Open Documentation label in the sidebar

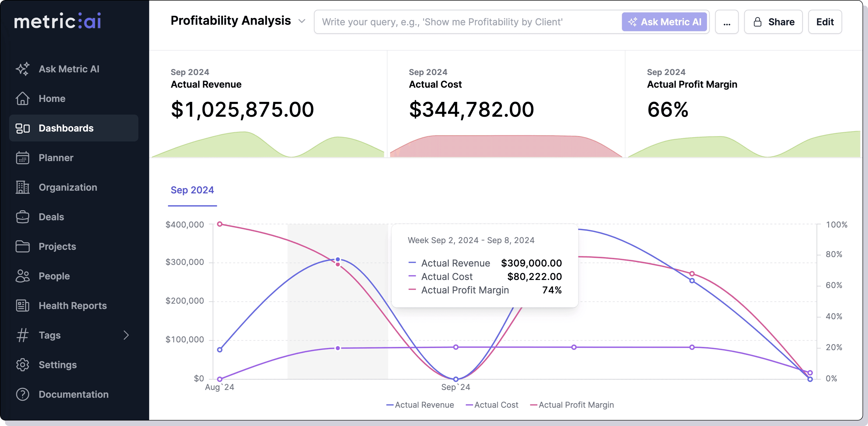pyautogui.click(x=73, y=394)
